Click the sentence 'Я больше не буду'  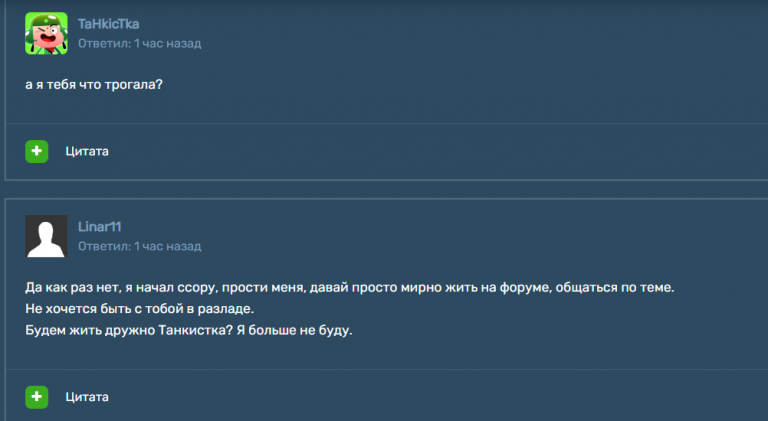pyautogui.click(x=294, y=330)
